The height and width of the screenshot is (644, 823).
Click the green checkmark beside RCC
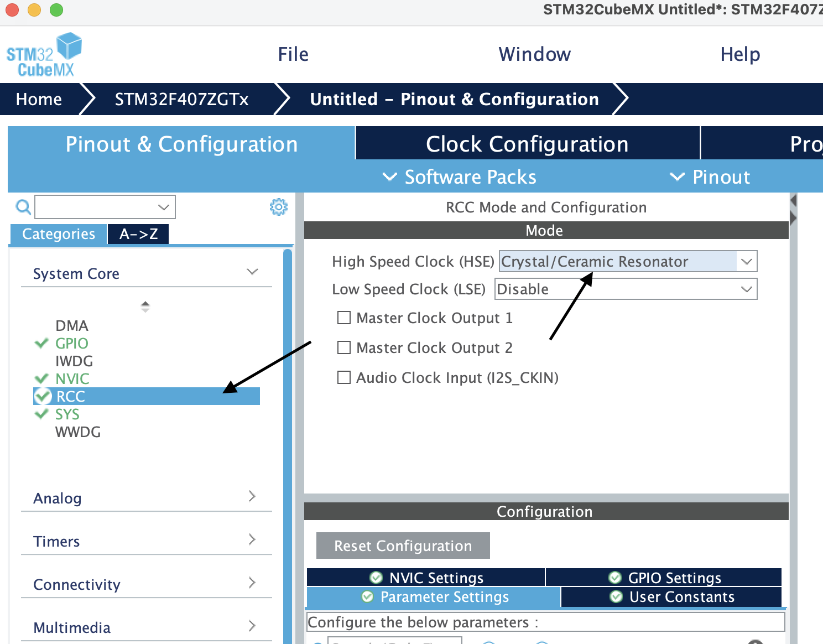pos(43,396)
